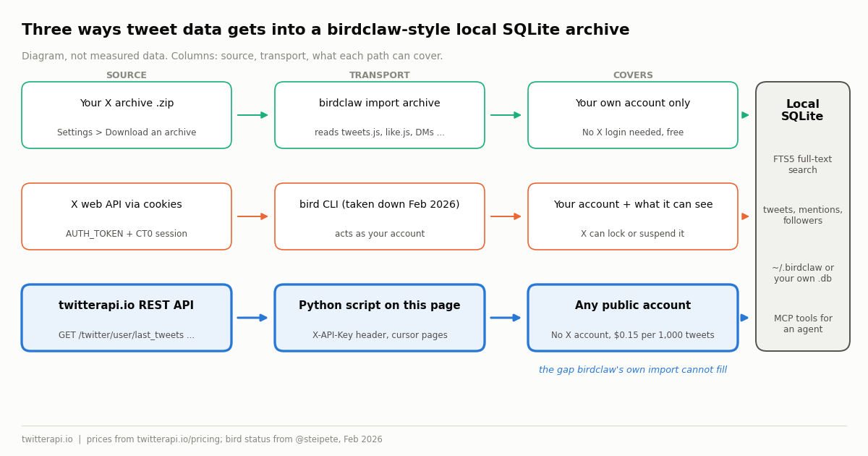
Task: Select the 'birdclaw import archive' box
Action: 380,115
